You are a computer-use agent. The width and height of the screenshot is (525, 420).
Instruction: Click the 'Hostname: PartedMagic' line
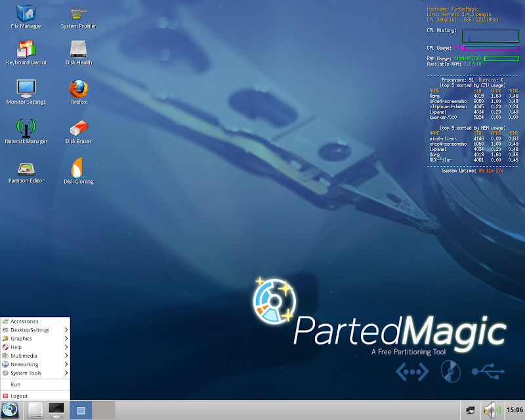click(453, 9)
